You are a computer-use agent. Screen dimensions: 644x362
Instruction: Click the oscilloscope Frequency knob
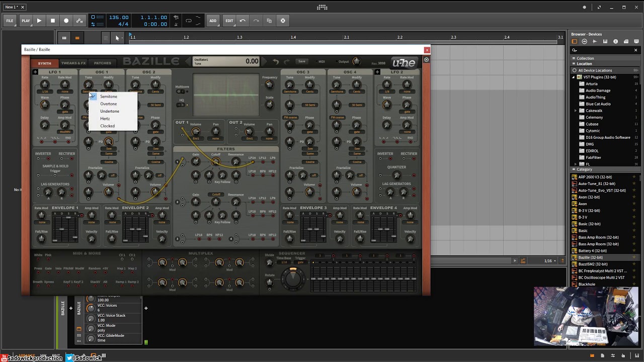(269, 84)
